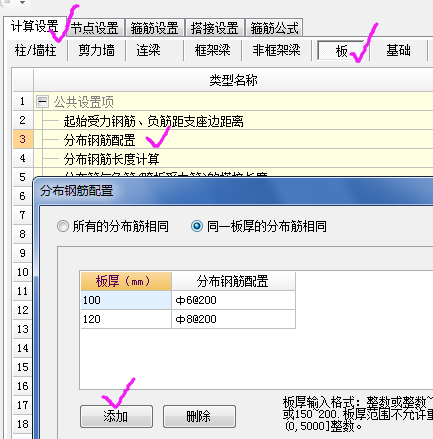Edit the Φ8@200 rebar cell
Screen dimensions: 433x439
(x=233, y=319)
